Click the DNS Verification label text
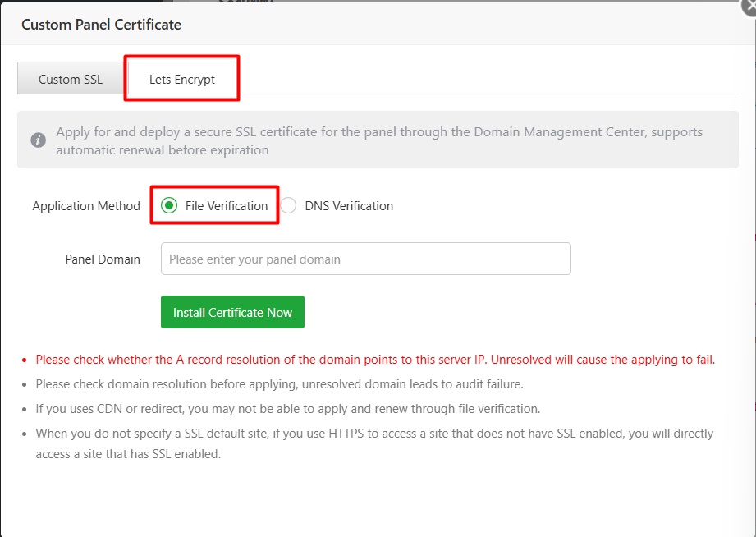 tap(349, 206)
